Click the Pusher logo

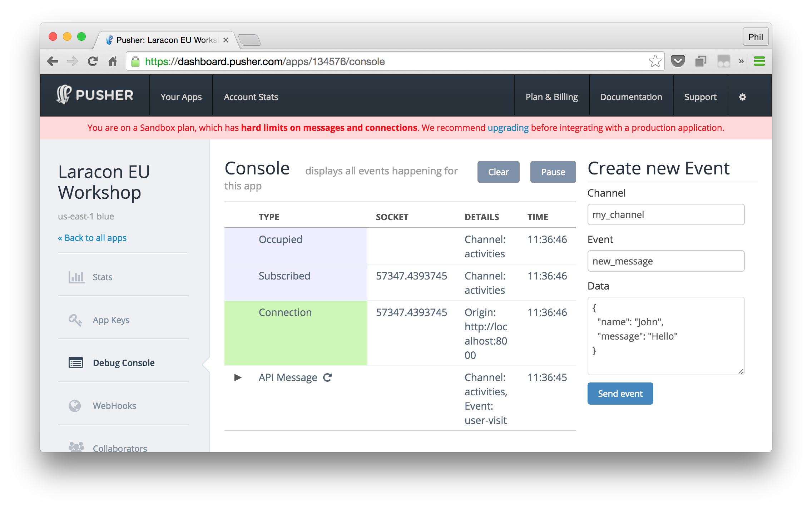pyautogui.click(x=95, y=95)
